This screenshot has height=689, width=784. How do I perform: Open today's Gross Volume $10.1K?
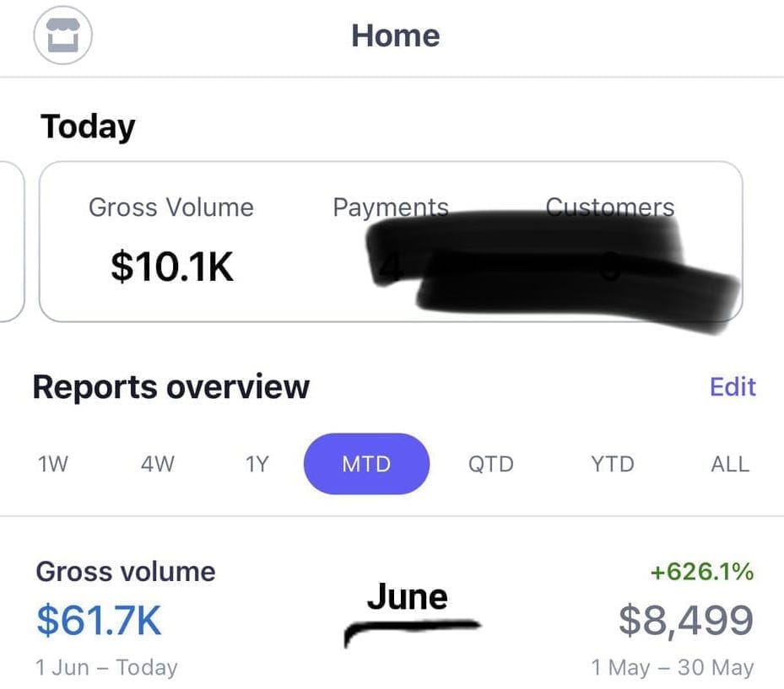pyautogui.click(x=172, y=266)
